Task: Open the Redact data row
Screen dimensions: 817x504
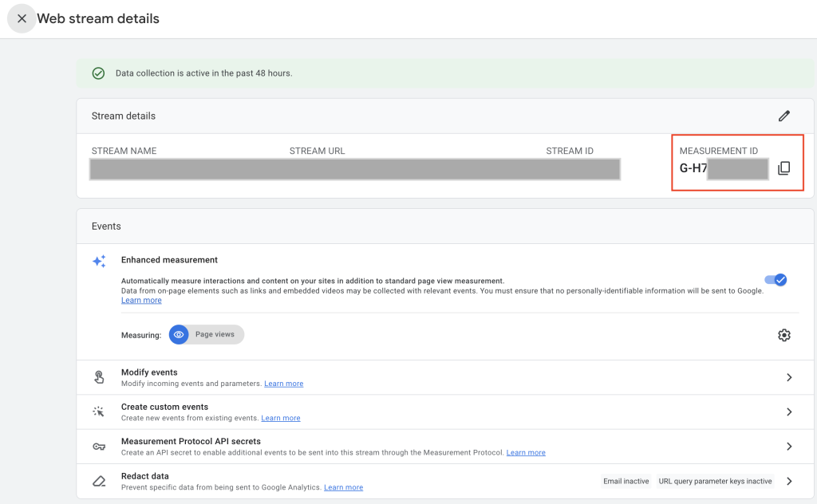Action: click(445, 481)
